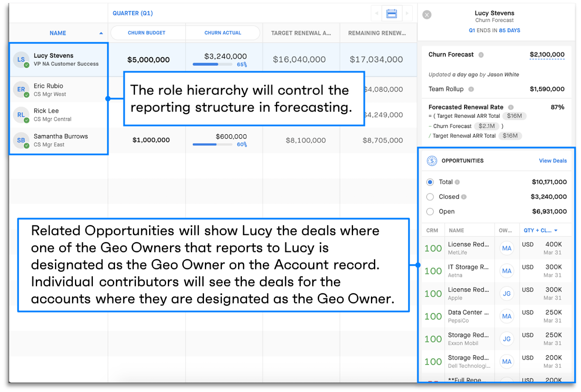Edit the $2,100,000 Churn Forecast value

coord(547,55)
